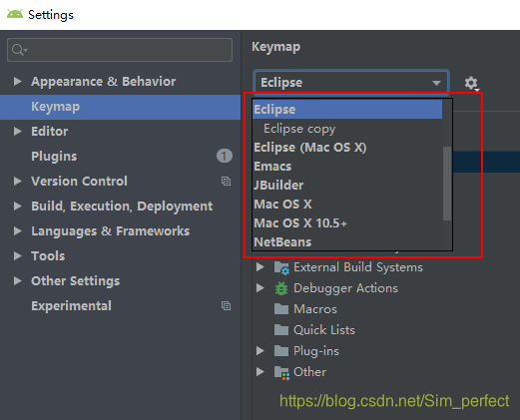Click the Quick Lists folder icon

tap(281, 330)
